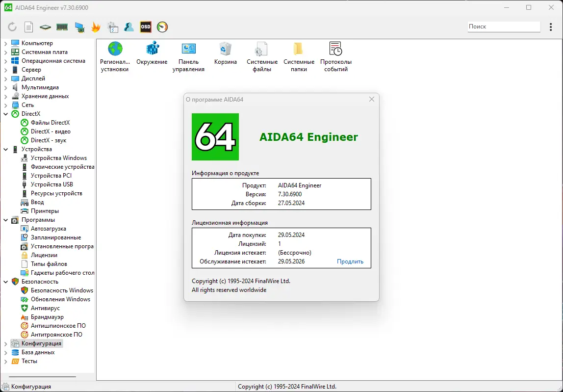
Task: Open the OSD panel toolbar icon
Action: [146, 27]
